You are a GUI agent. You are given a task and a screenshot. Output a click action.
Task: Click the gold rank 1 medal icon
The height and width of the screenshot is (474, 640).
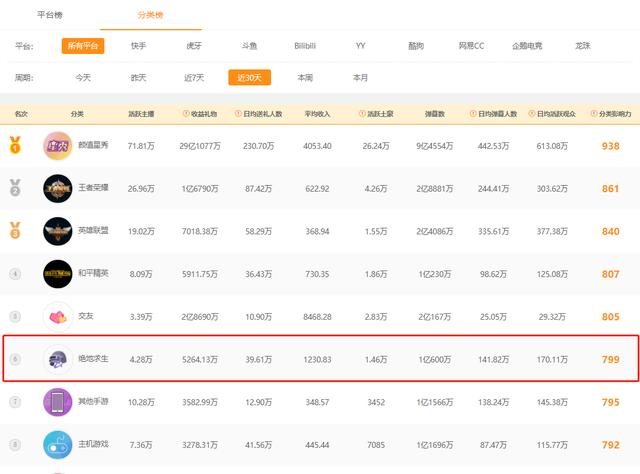click(x=15, y=145)
